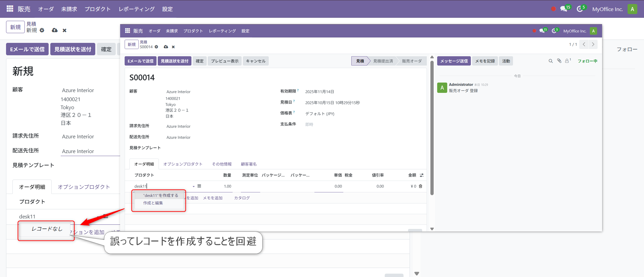Choose 作成と編集 in the product dropdown
Image resolution: width=644 pixels, height=277 pixels.
[x=153, y=203]
